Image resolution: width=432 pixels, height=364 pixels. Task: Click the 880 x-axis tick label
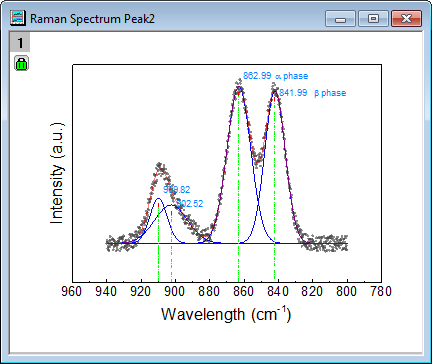(x=209, y=292)
